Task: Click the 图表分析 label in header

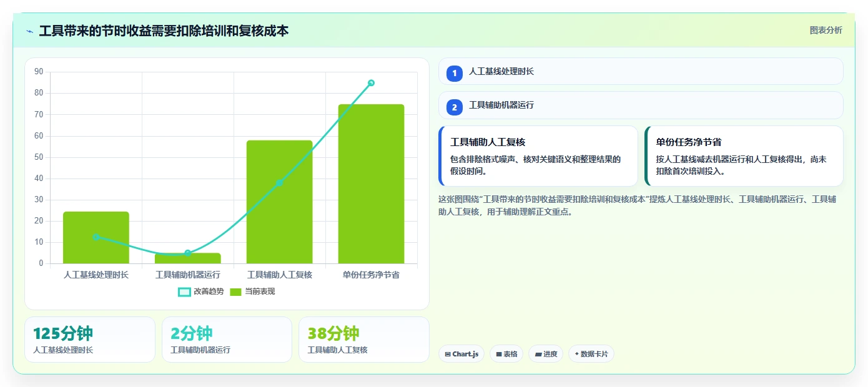Action: pyautogui.click(x=826, y=30)
